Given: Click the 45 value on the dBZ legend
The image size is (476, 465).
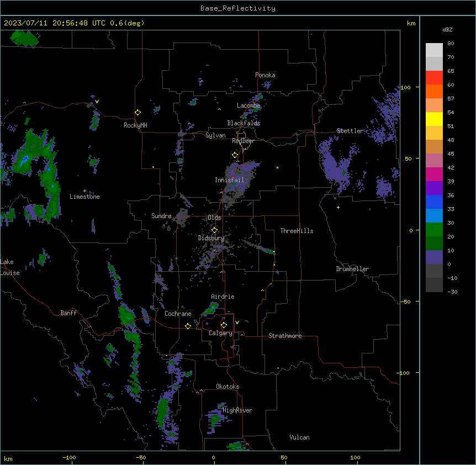Looking at the screenshot, I should (x=451, y=154).
